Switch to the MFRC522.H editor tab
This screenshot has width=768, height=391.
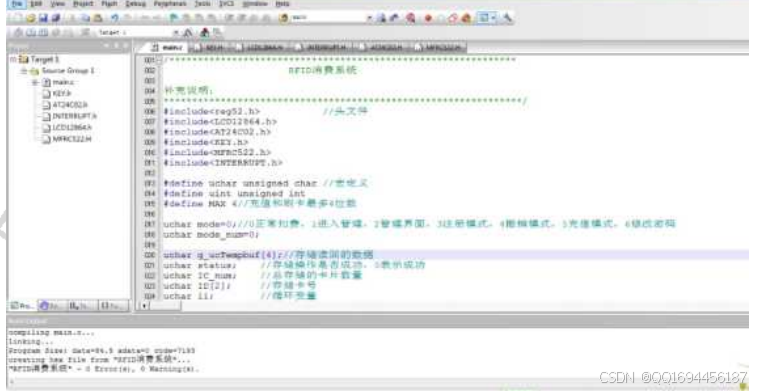(x=438, y=47)
